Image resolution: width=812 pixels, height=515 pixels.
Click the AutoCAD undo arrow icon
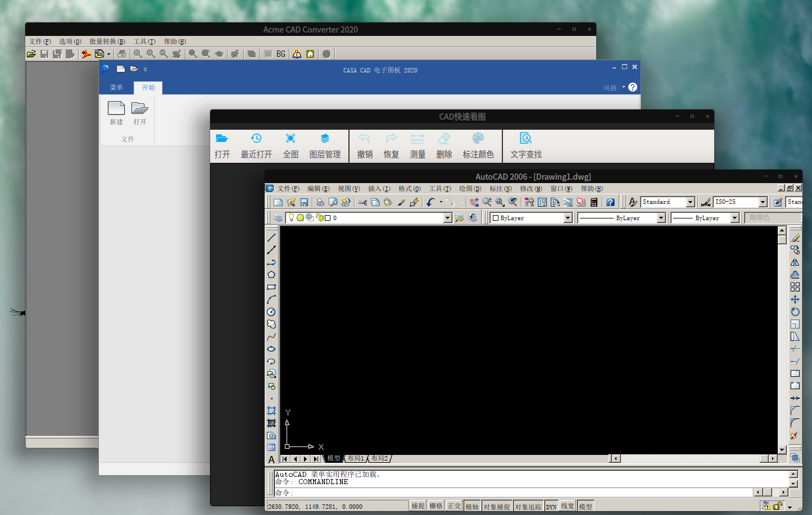430,202
